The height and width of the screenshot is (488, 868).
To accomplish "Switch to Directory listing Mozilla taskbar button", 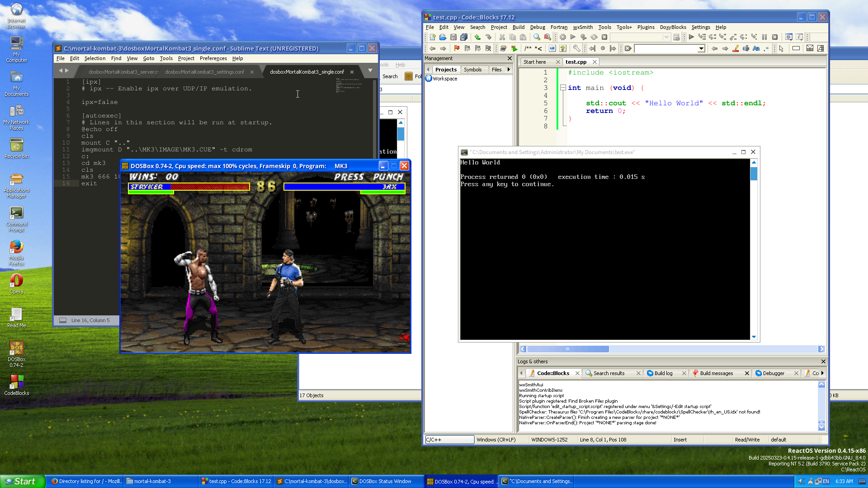I will [x=86, y=481].
